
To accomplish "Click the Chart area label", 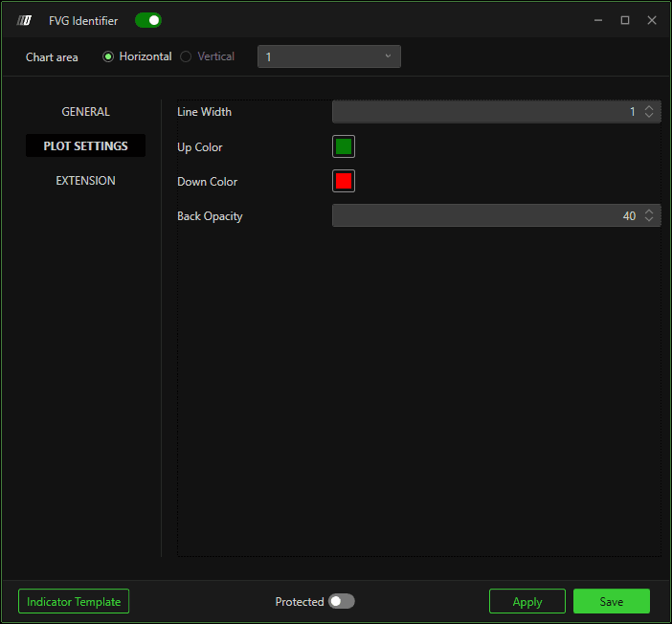I will [x=52, y=57].
